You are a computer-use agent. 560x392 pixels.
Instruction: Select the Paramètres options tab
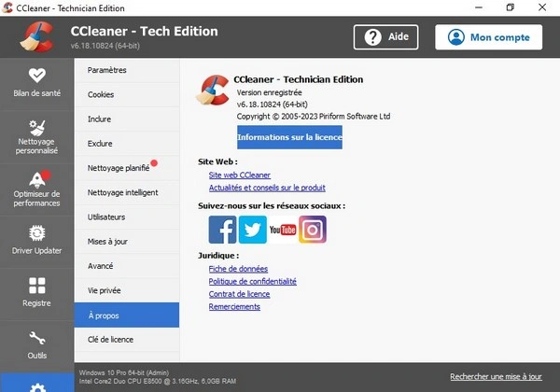(106, 70)
